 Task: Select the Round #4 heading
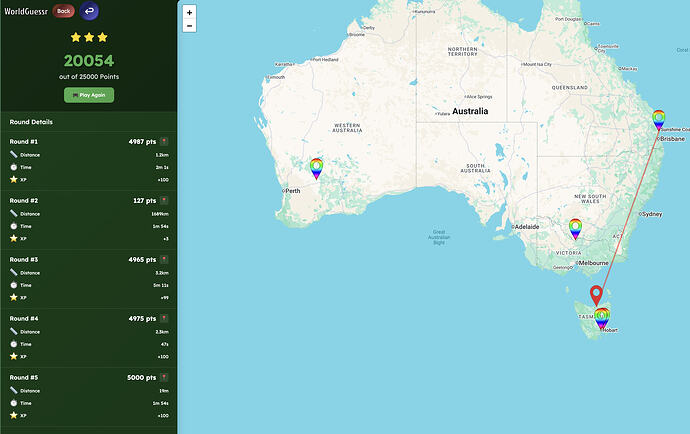[24, 319]
